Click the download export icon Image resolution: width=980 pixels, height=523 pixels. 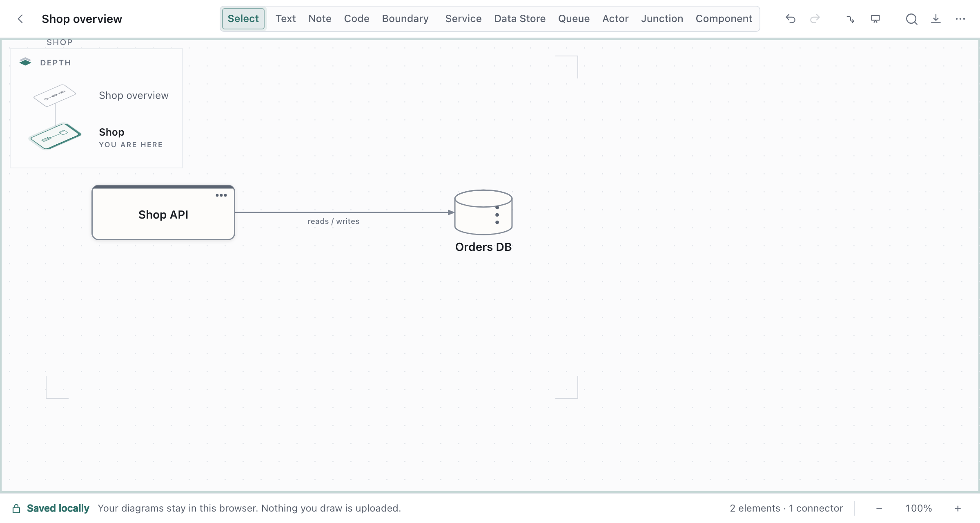936,19
